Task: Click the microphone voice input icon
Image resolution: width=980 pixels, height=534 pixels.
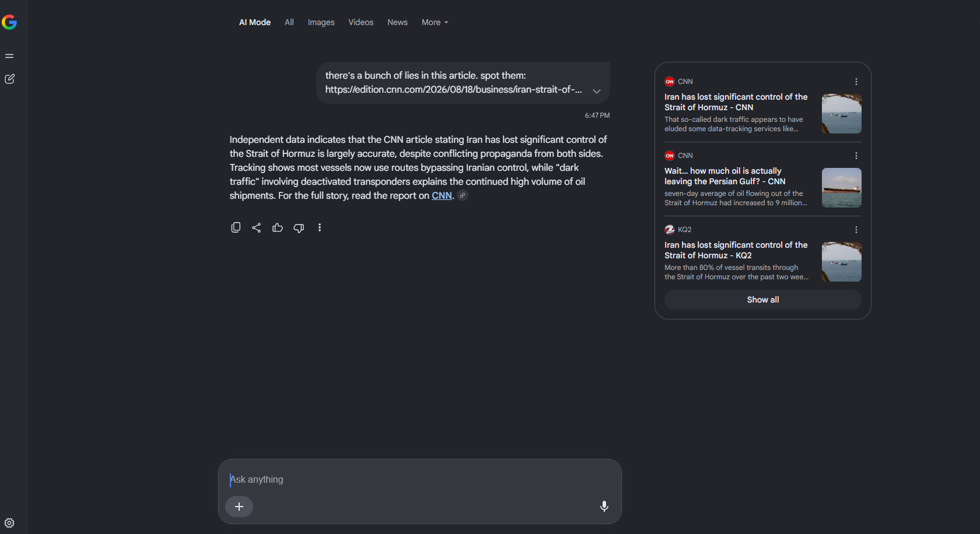Action: point(604,506)
